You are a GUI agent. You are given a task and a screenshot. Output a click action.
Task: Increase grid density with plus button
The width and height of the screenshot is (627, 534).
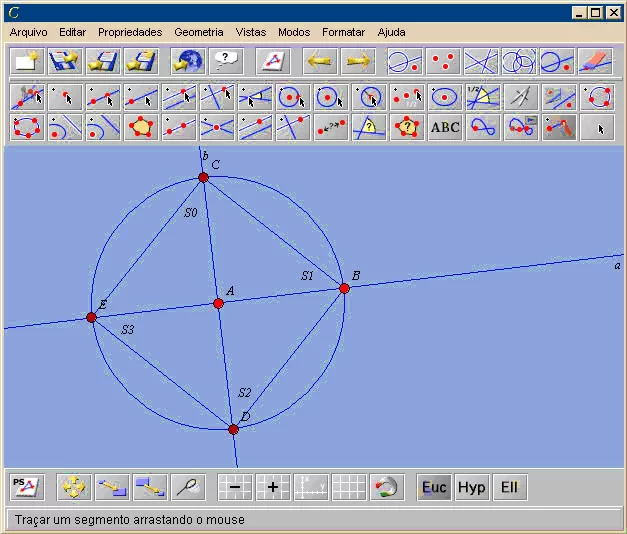[273, 487]
